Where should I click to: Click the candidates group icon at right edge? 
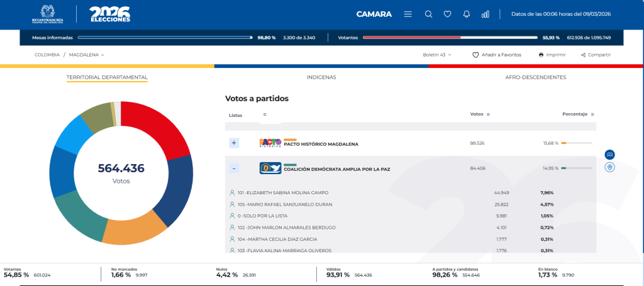tap(609, 155)
